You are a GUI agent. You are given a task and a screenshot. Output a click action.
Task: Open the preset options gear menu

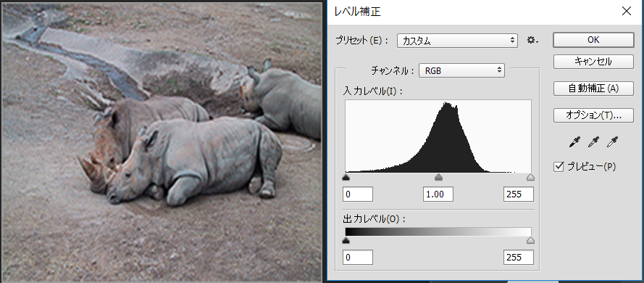[532, 41]
